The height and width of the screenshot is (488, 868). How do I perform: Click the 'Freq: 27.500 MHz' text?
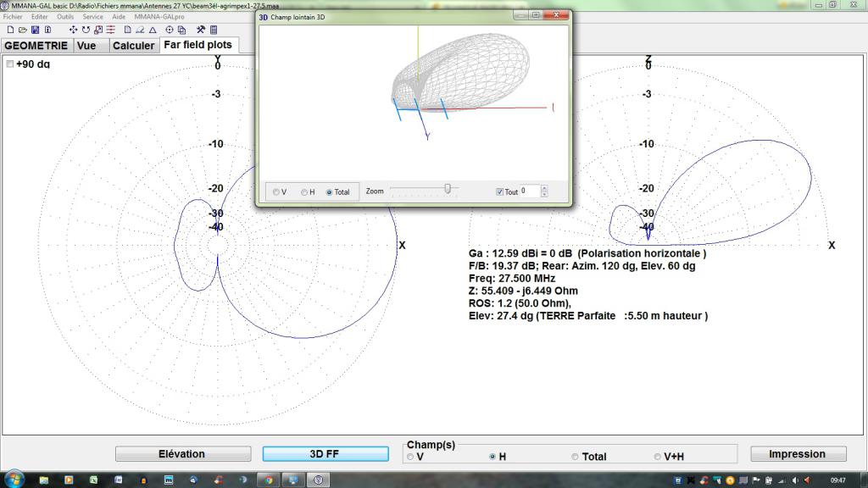[511, 278]
